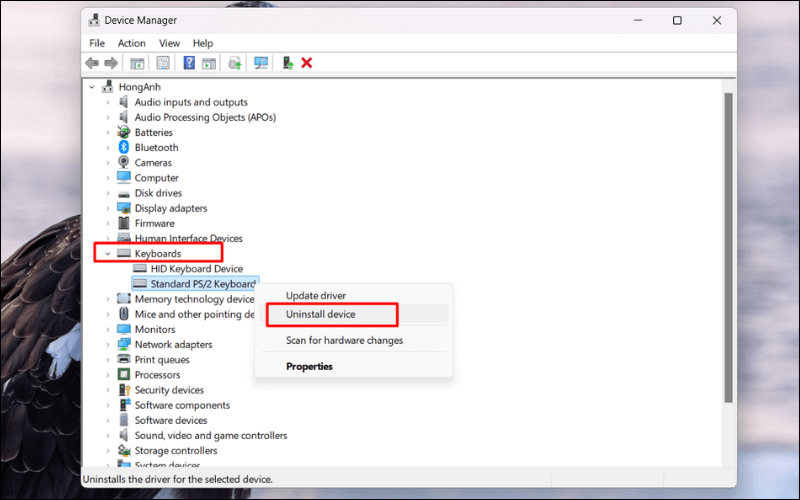Select the Display adapters icon
This screenshot has height=500, width=800.
[123, 208]
